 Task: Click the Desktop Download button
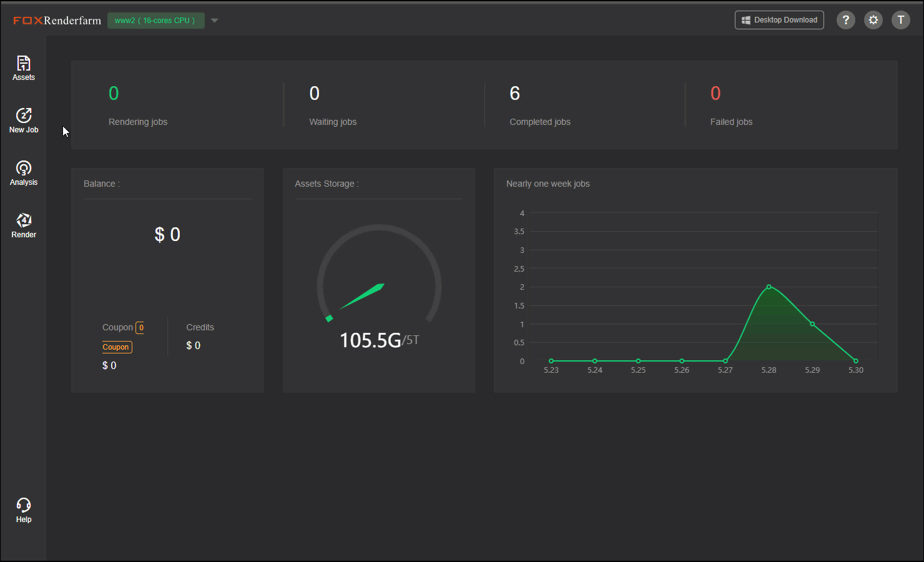(779, 20)
